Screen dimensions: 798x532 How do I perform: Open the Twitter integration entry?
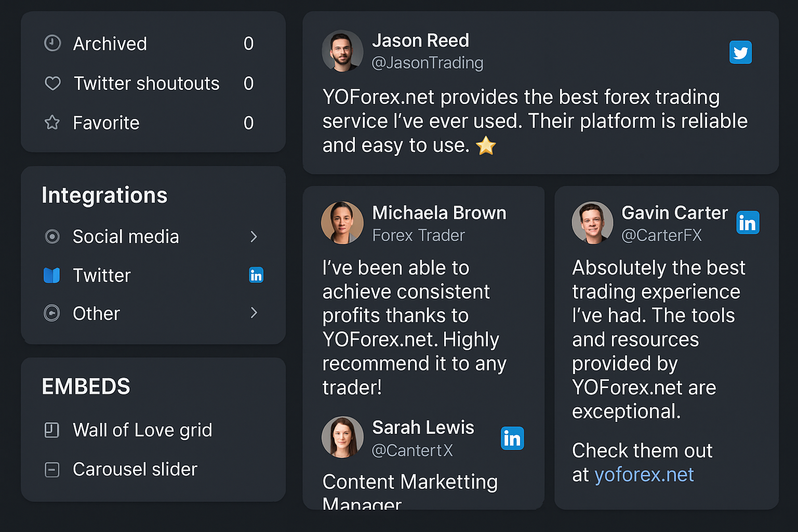102,275
